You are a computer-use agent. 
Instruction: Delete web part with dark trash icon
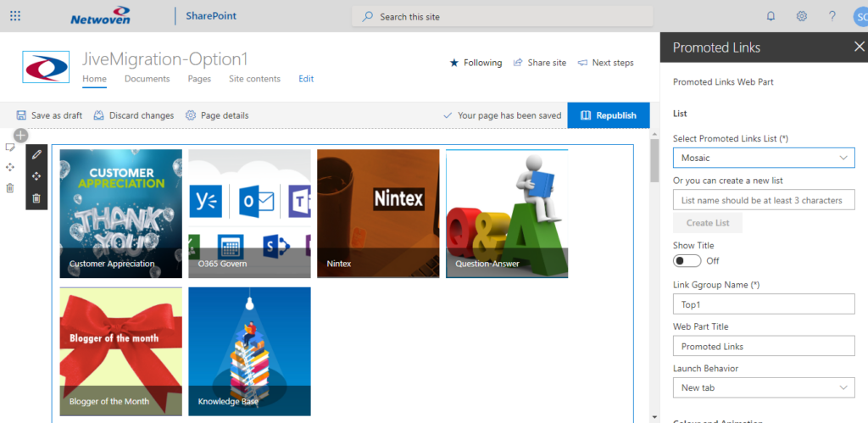(x=36, y=198)
